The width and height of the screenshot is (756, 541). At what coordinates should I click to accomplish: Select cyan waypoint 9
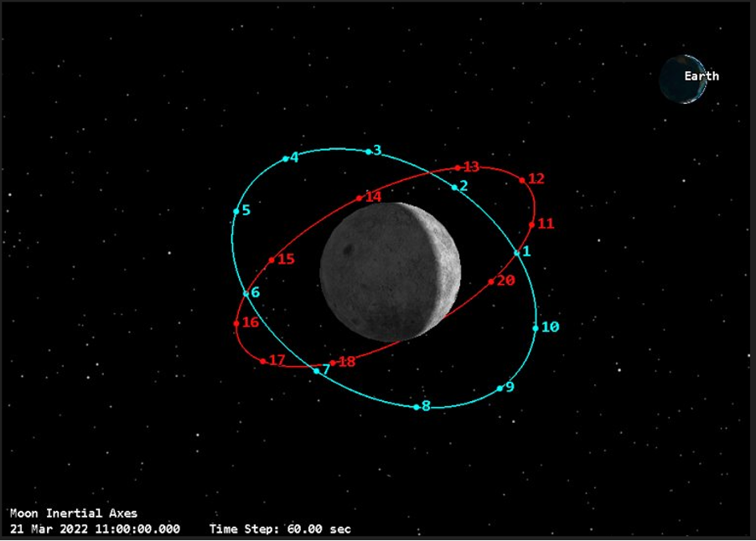(500, 388)
